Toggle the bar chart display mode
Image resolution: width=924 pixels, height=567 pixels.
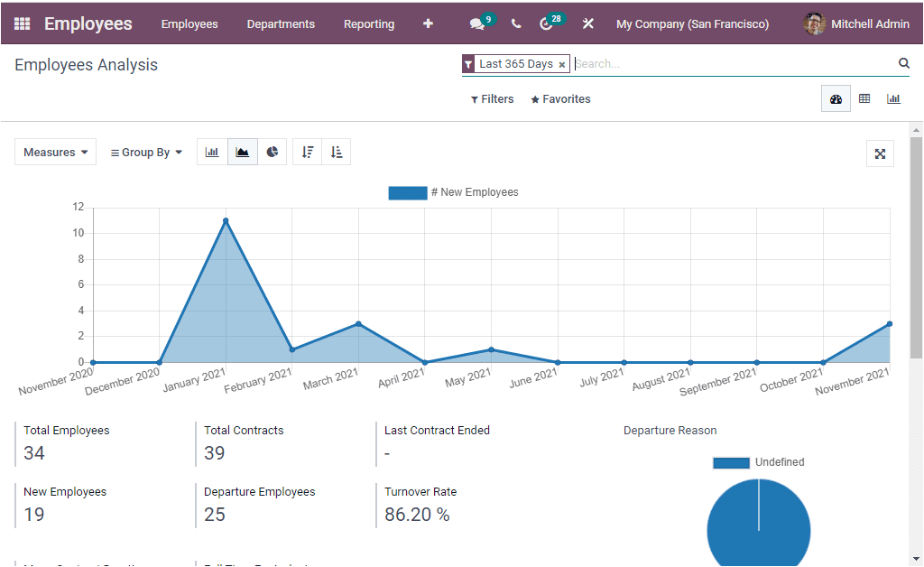point(212,152)
